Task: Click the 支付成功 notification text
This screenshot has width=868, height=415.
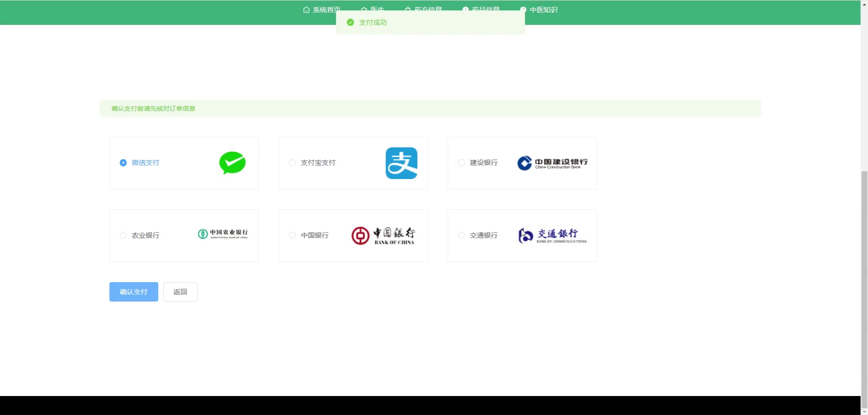Action: click(373, 22)
